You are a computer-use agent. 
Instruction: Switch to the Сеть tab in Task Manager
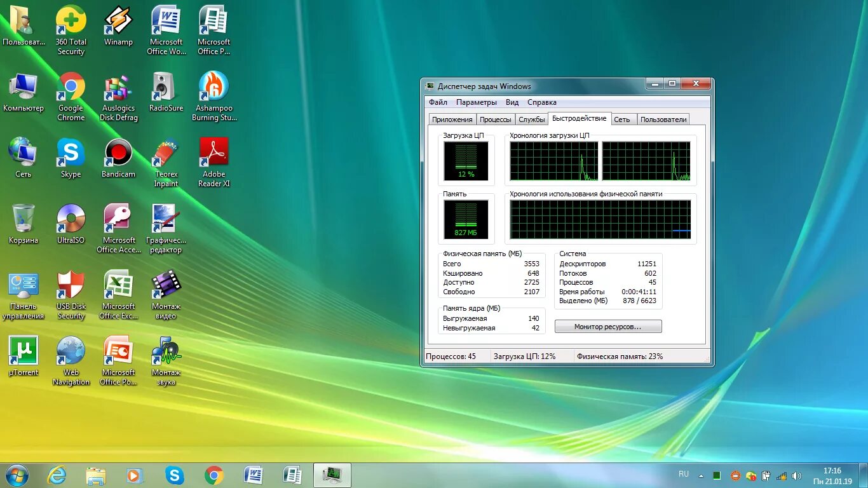623,119
